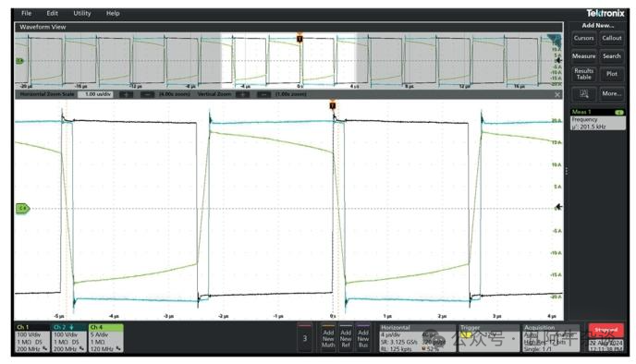Viewport: 636px width, 364px height.
Task: Open the File menu
Action: point(27,13)
